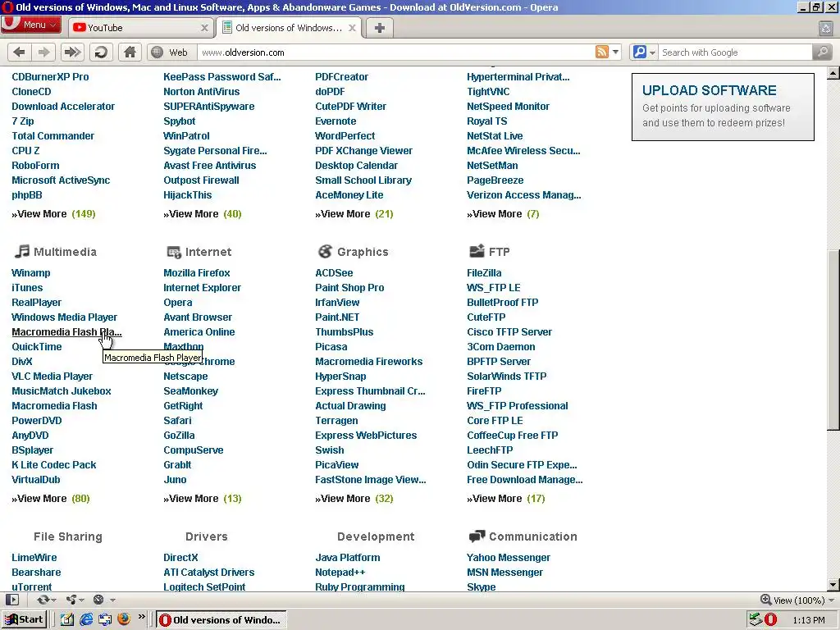This screenshot has height=630, width=840.
Task: Click the www.oldversion.com address field
Action: point(396,52)
